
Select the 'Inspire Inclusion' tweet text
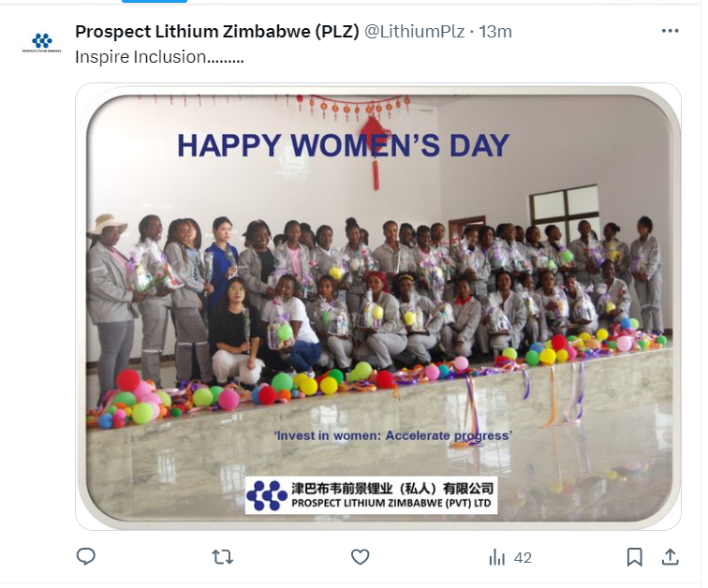(159, 57)
